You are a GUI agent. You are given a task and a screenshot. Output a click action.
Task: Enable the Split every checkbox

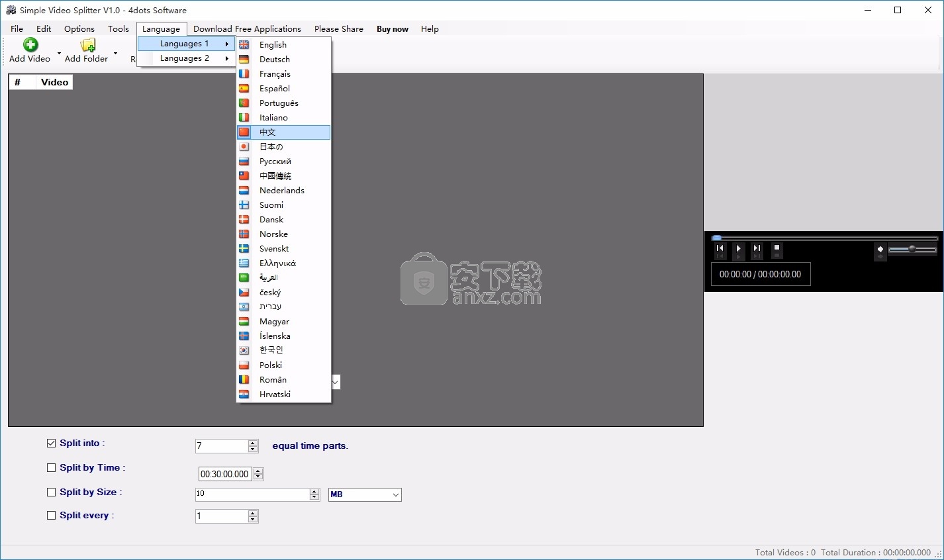[x=51, y=516]
